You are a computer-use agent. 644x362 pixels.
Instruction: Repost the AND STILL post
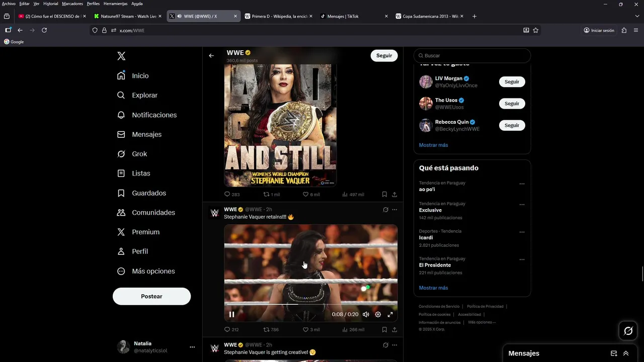point(272,194)
